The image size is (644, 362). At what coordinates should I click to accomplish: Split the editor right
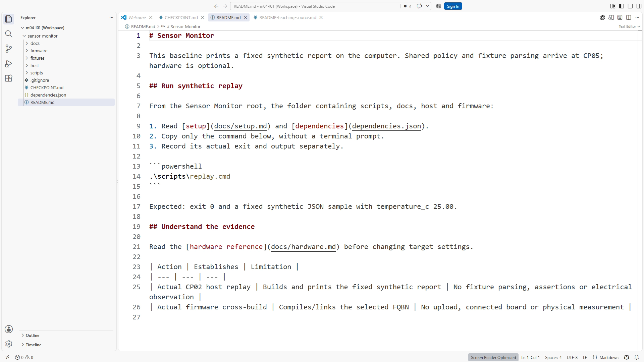point(629,17)
